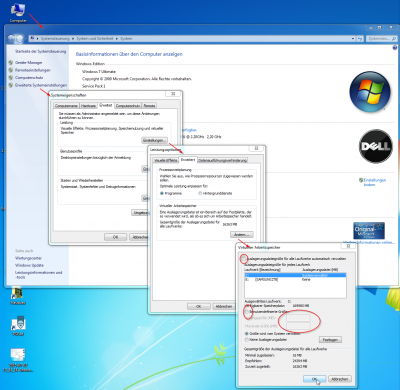
Task: Click the shield icon beside Einstellungen ändern
Action: coord(361,180)
